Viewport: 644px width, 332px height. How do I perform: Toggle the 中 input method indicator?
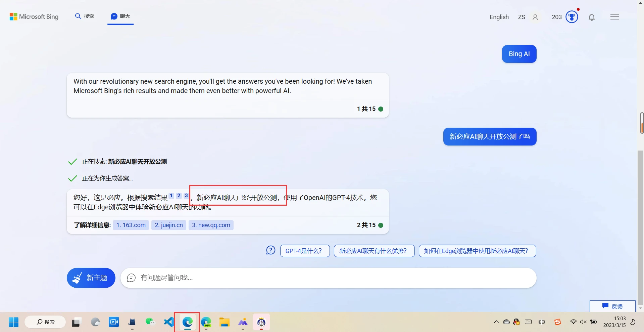541,322
